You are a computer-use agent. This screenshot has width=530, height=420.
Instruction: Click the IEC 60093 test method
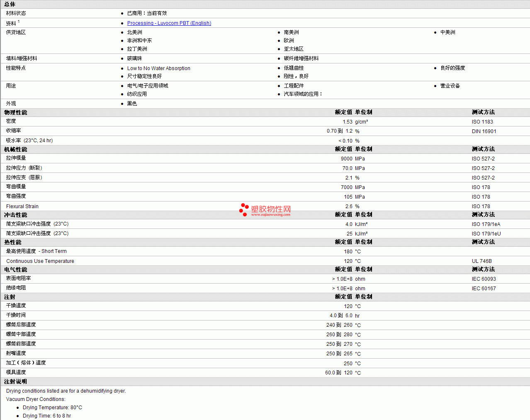(x=484, y=279)
